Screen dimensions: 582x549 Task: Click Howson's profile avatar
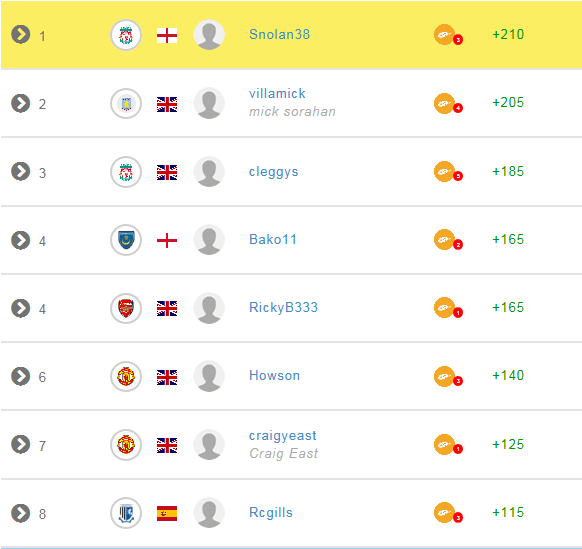[209, 376]
